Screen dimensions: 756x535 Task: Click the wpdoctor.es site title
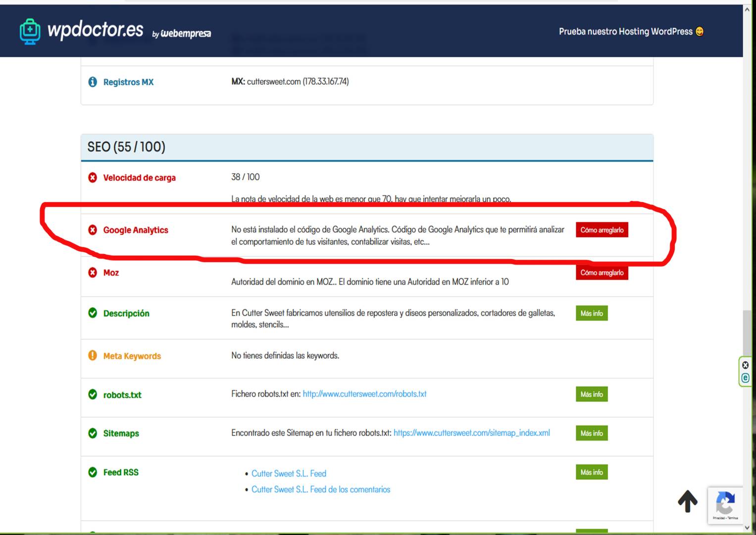pyautogui.click(x=95, y=30)
